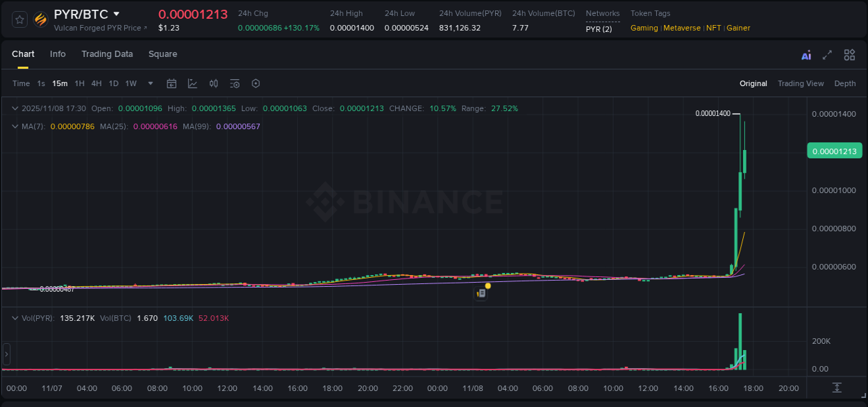This screenshot has height=407, width=868.
Task: Toggle the favorite star for PYR/BTC
Action: [x=19, y=19]
